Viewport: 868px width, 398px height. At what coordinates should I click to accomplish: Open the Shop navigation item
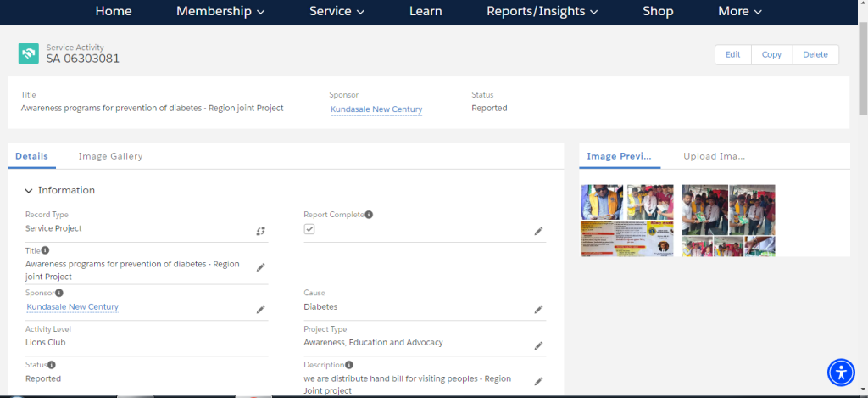tap(658, 11)
